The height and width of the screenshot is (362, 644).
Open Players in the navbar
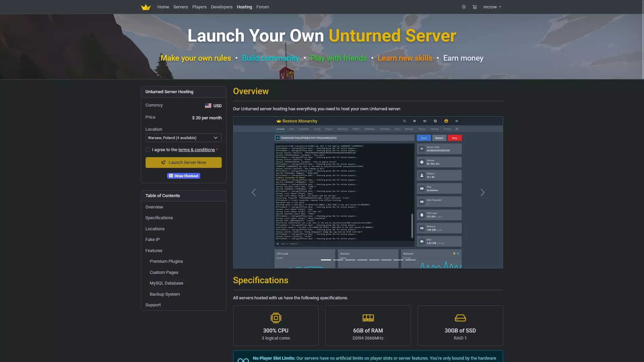tap(199, 7)
